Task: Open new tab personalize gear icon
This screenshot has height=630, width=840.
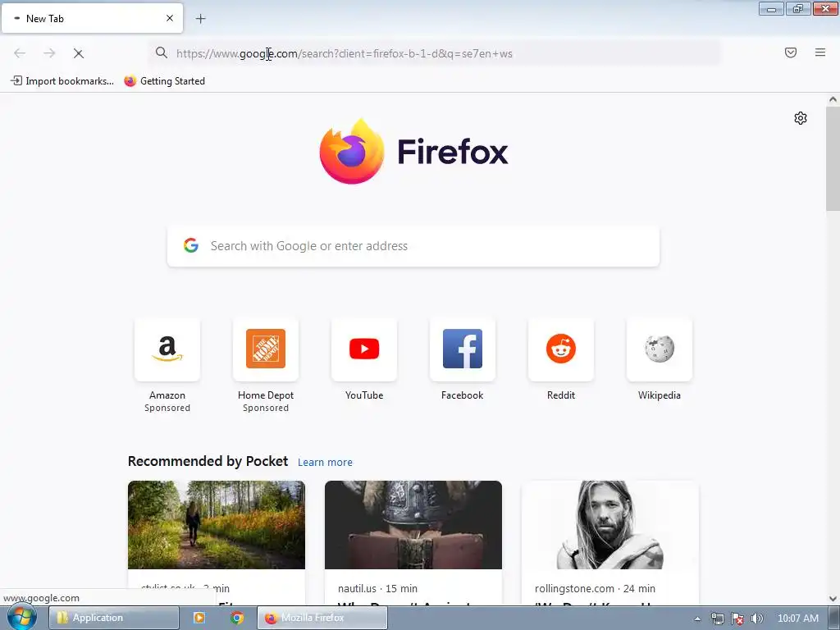Action: tap(800, 118)
